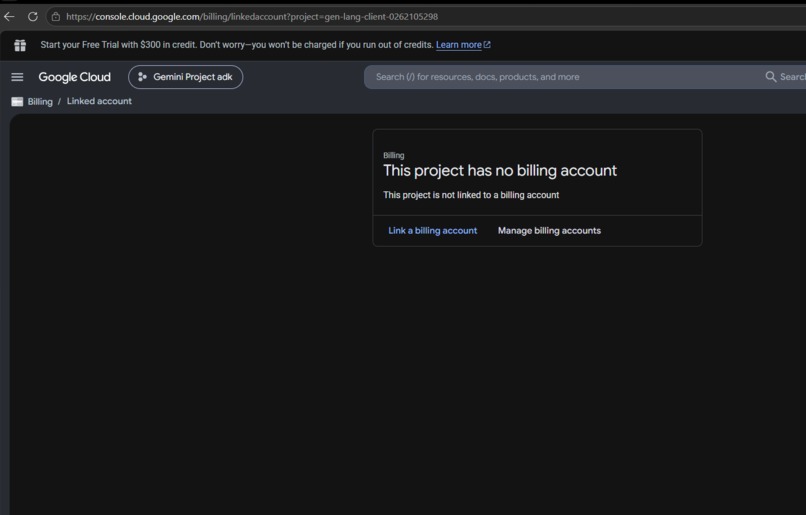Viewport: 806px width, 515px height.
Task: Click the free trial banner text
Action: click(x=237, y=45)
